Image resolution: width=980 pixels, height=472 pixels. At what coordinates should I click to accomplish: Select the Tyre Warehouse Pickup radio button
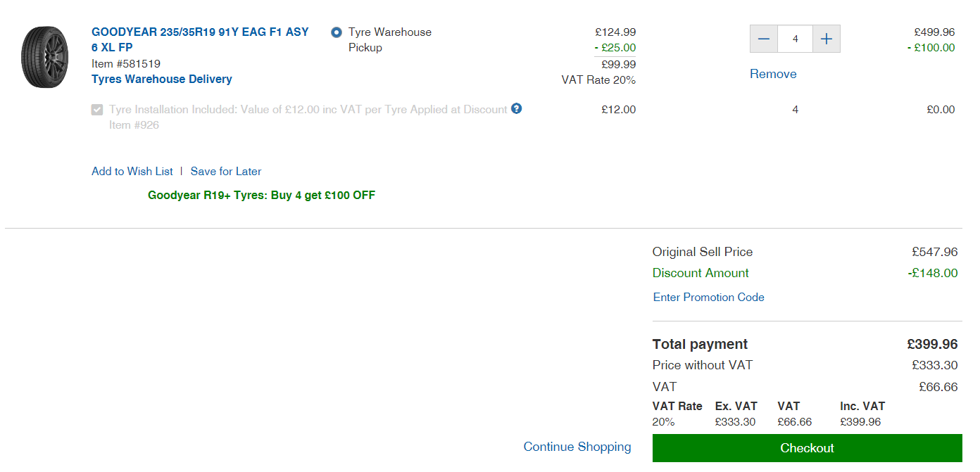(337, 32)
